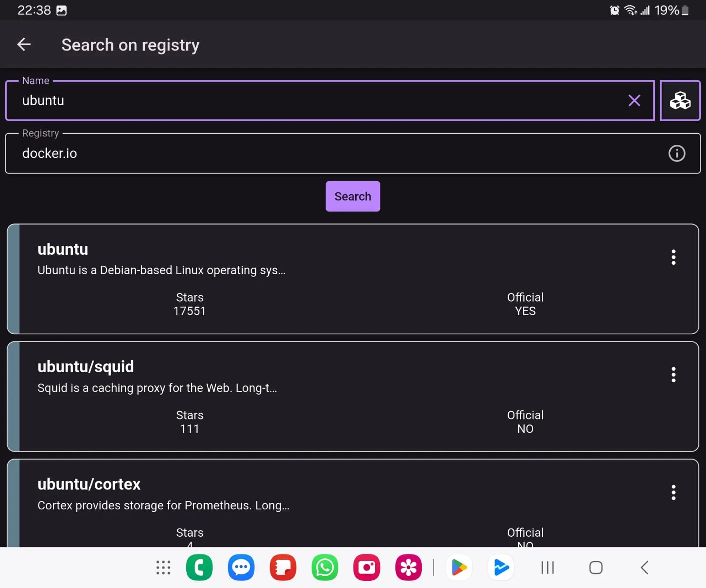Launch WhatsApp from the taskbar
The height and width of the screenshot is (588, 706).
(325, 568)
